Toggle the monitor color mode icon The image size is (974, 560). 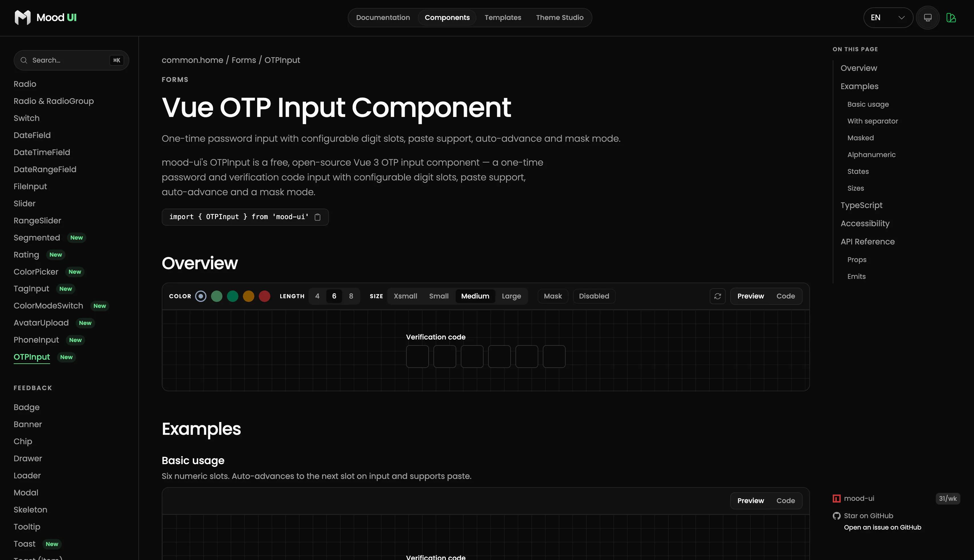(927, 18)
